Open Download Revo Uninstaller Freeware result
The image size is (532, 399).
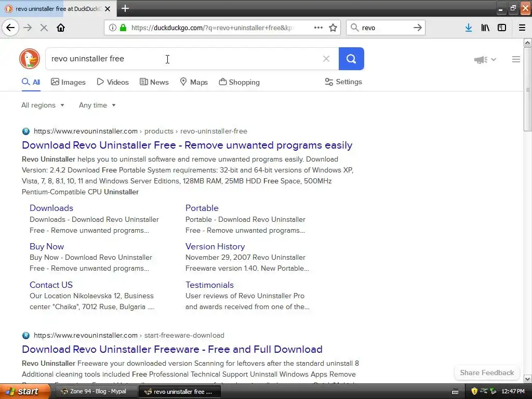(x=172, y=349)
